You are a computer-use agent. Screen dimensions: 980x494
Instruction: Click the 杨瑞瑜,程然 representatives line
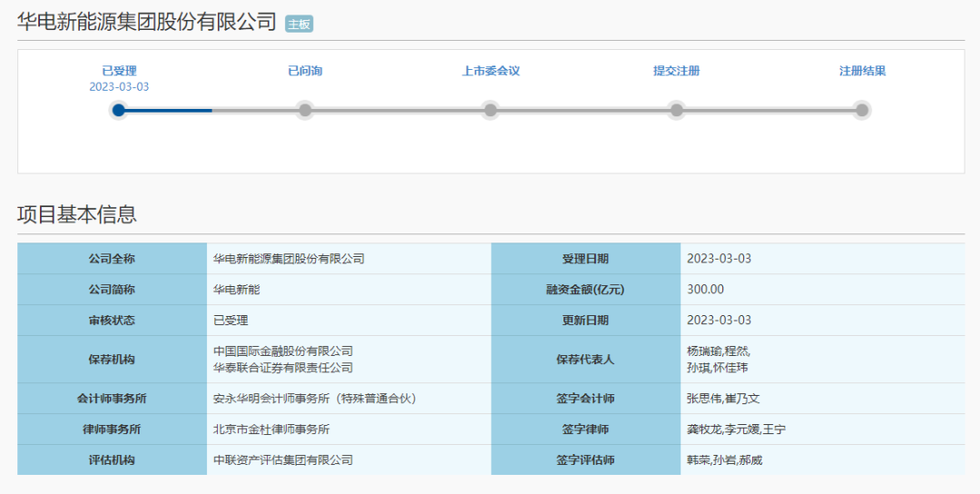pyautogui.click(x=718, y=351)
